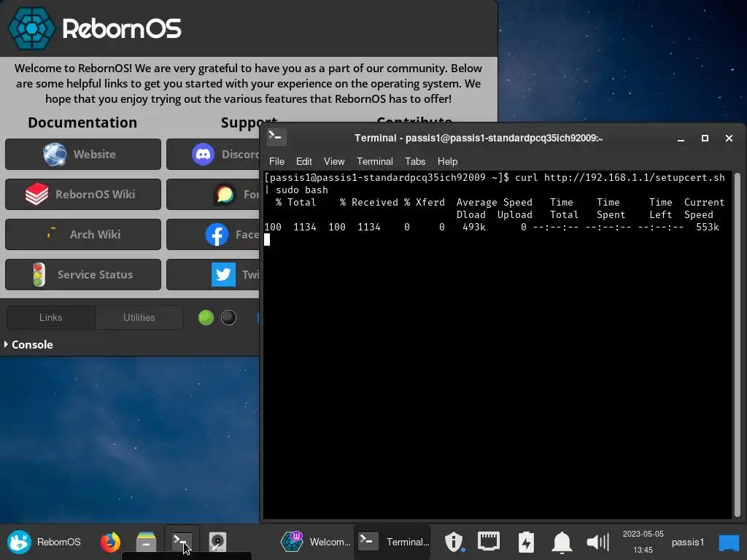
Task: Click the globe Website icon
Action: tap(55, 155)
